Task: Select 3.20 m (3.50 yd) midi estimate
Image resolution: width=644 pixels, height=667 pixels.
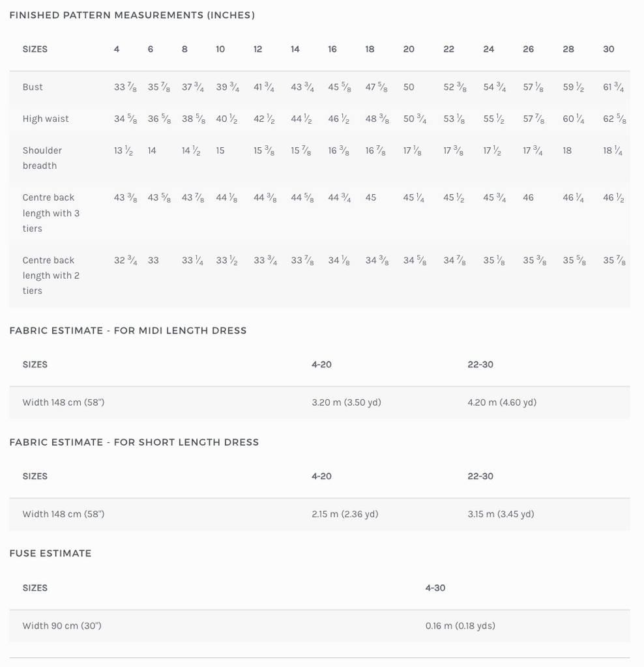Action: click(346, 403)
